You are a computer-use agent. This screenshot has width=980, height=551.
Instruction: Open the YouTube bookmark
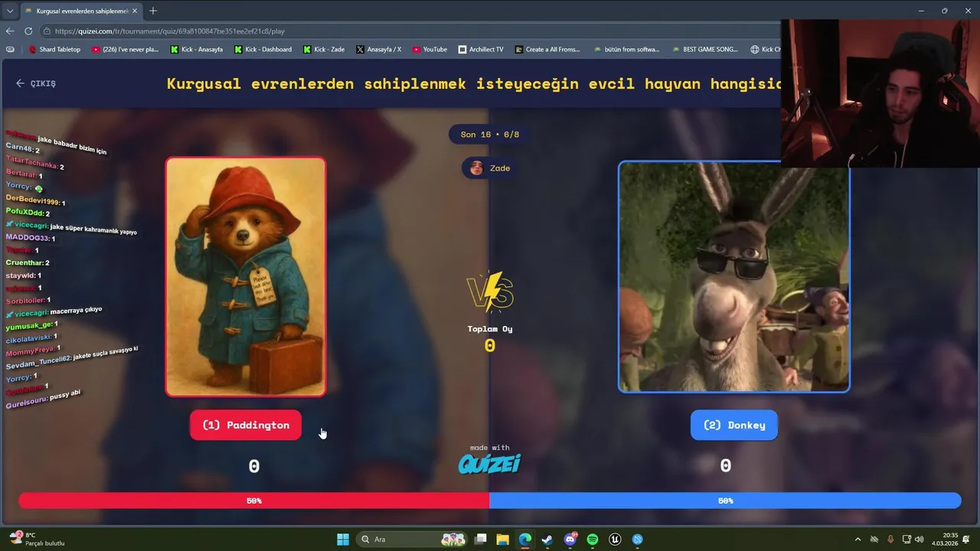pyautogui.click(x=430, y=49)
